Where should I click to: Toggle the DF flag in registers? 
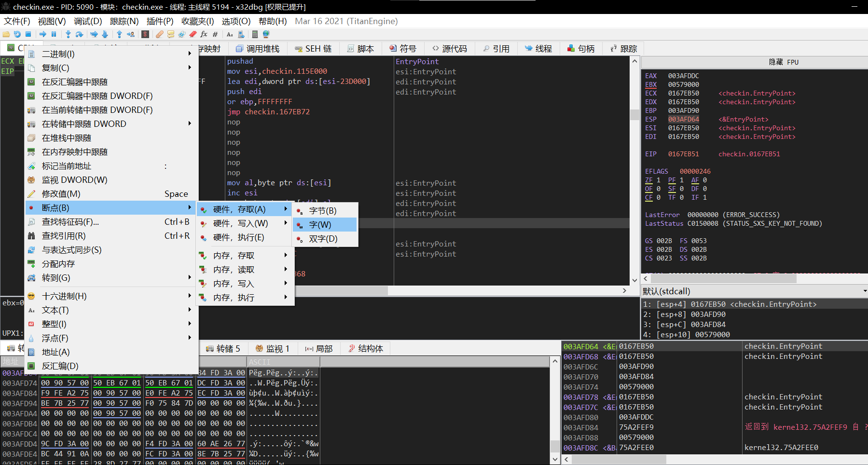[695, 189]
